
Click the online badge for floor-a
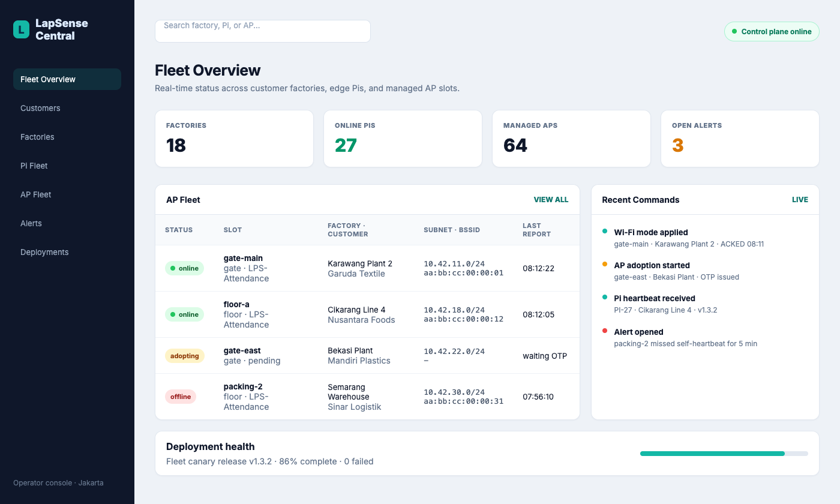point(185,314)
